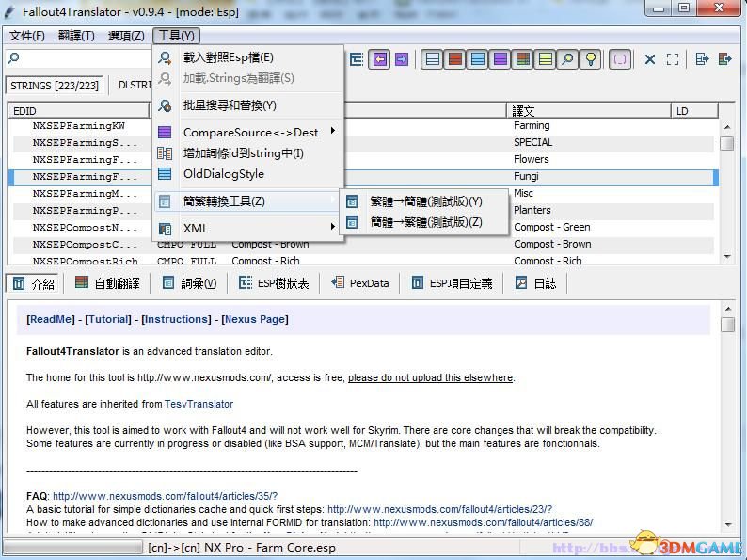Click the red-green export arrow icon
Image resolution: width=747 pixels, height=560 pixels.
(725, 59)
